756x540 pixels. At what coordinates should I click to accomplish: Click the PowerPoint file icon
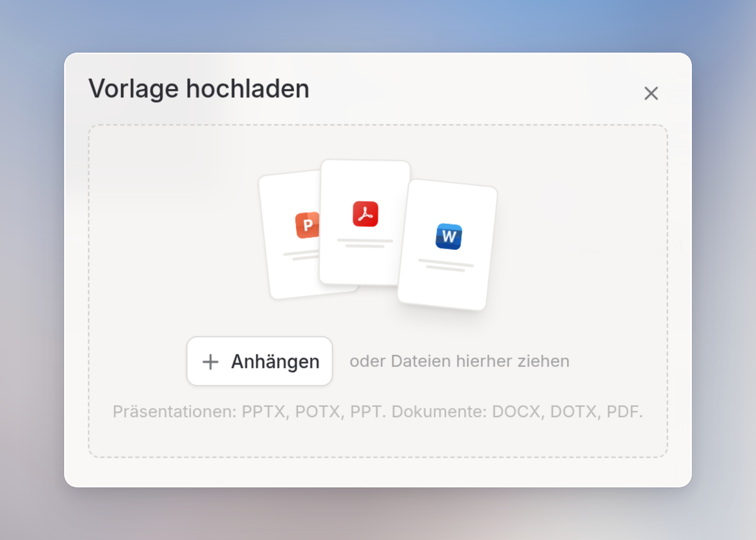[307, 225]
